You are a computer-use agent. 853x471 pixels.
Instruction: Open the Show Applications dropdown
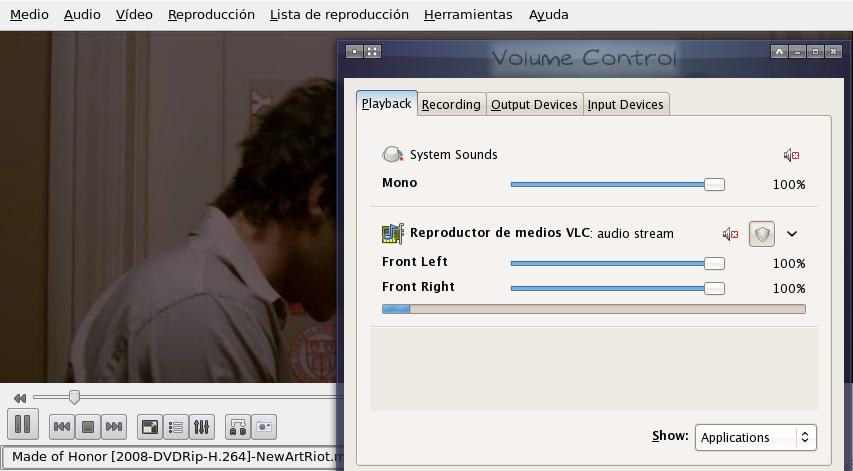tap(756, 437)
